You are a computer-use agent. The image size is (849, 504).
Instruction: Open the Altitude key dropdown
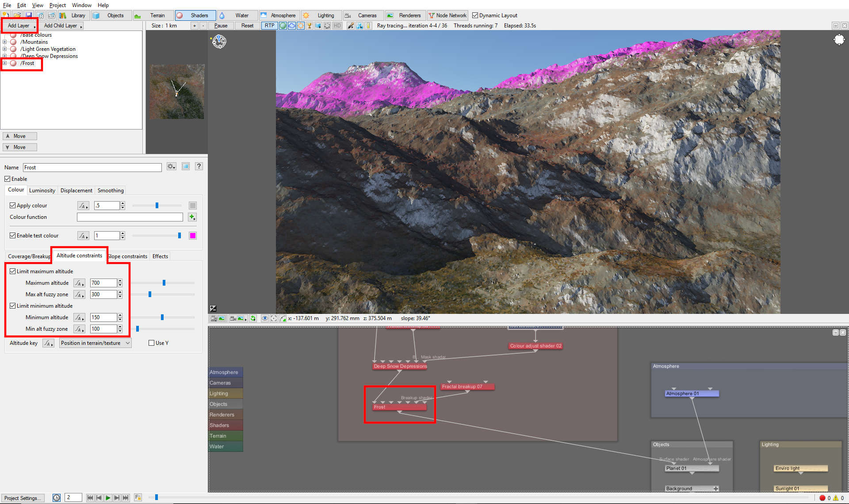tap(96, 343)
